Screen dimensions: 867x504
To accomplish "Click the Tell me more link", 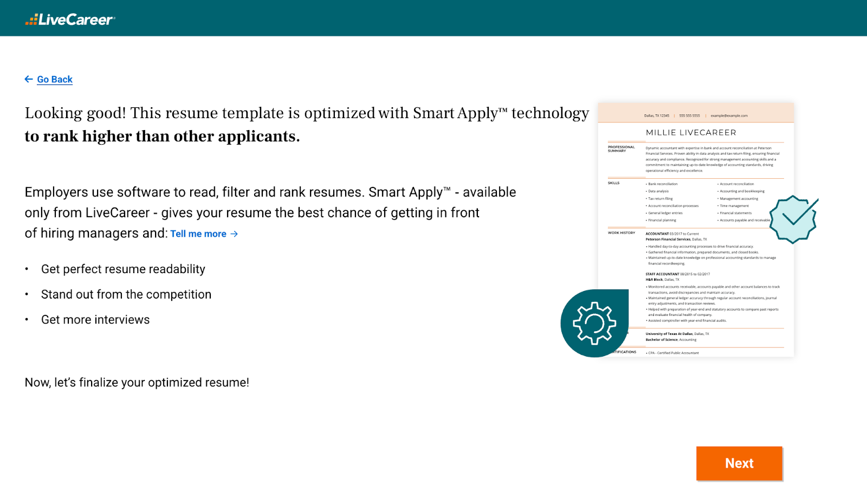I will 198,234.
